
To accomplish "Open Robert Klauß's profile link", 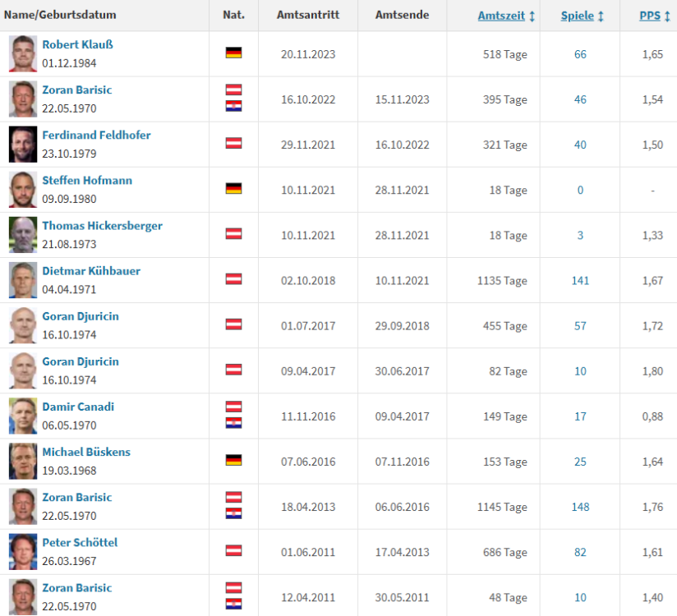I will (x=77, y=45).
